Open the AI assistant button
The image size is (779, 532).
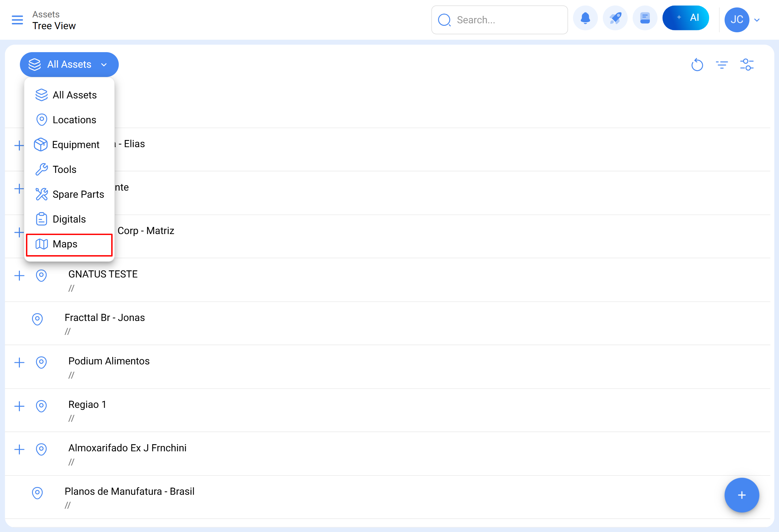(x=686, y=18)
